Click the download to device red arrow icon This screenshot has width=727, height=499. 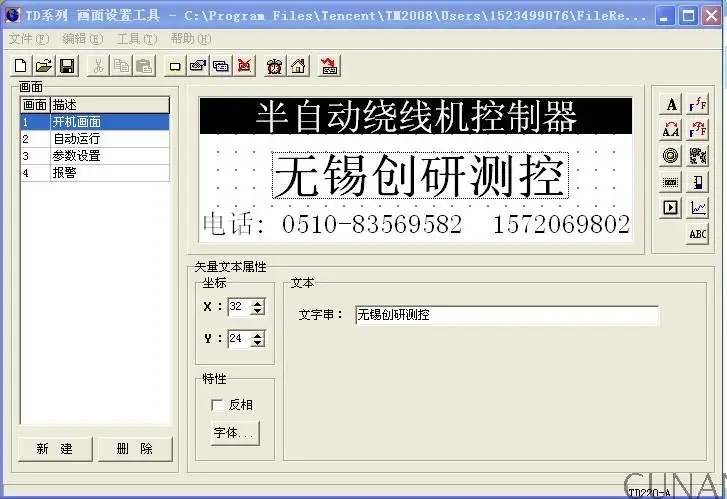pyautogui.click(x=329, y=66)
